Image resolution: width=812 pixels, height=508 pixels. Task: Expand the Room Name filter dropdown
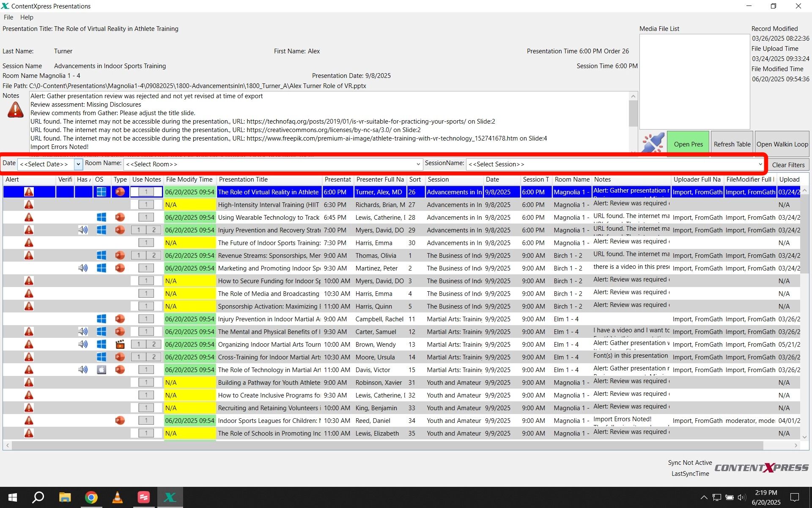point(418,164)
